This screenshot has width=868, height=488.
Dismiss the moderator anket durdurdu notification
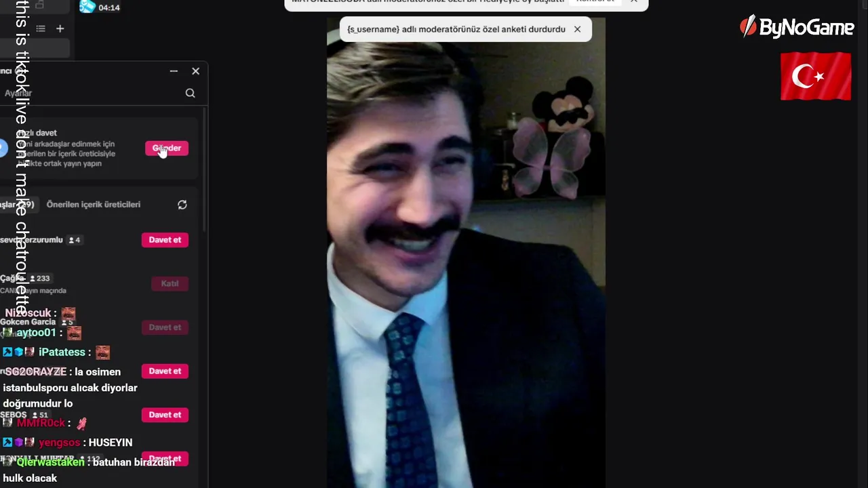click(x=577, y=29)
